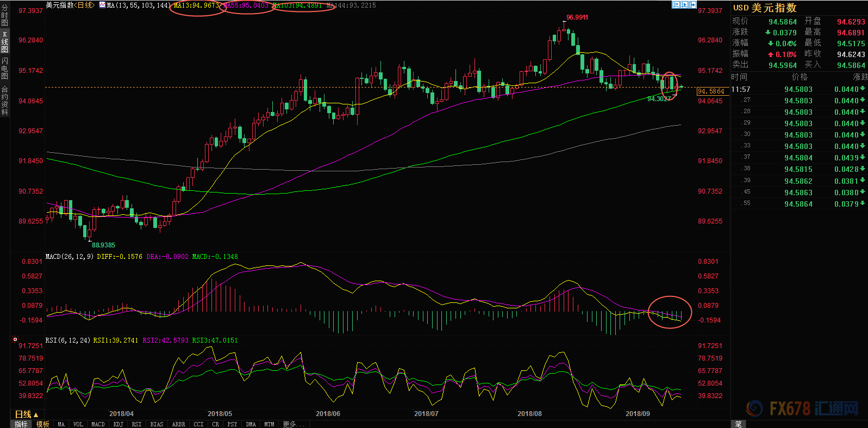The image size is (868, 428).
Task: Apply the MA indicator from bottom bar
Action: pos(61,424)
